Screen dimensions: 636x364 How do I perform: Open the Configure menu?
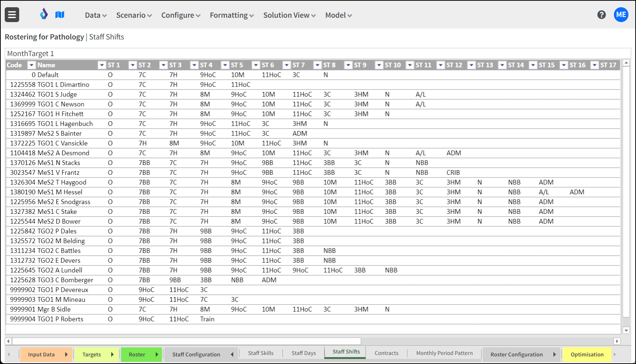click(181, 15)
